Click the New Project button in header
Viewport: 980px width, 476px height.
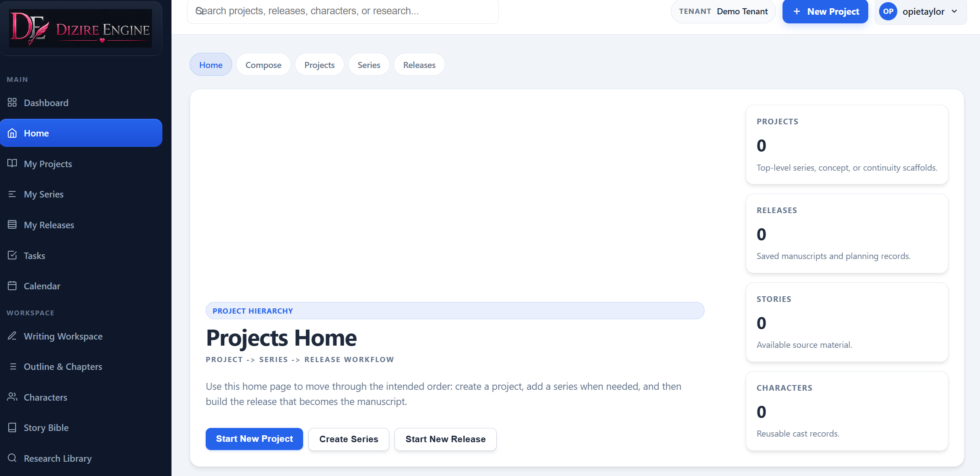(x=825, y=12)
